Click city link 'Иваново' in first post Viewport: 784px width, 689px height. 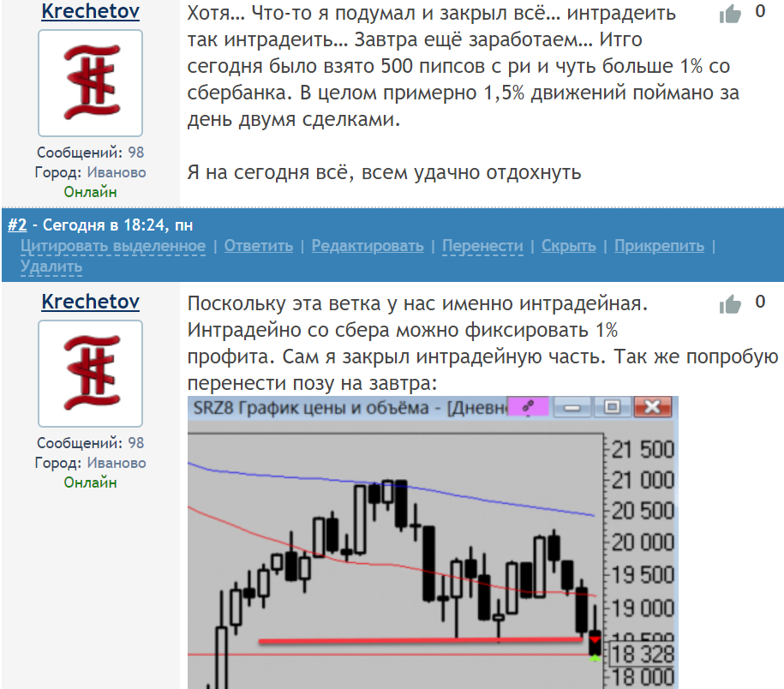point(117,172)
